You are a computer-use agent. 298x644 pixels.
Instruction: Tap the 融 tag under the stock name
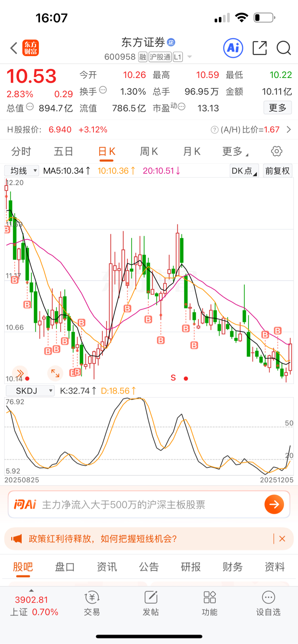click(143, 57)
